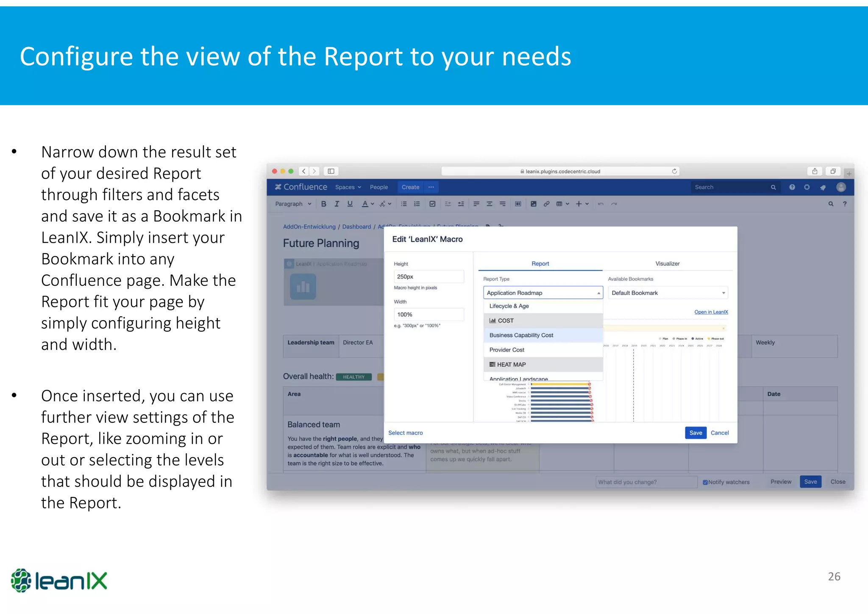Toggle the Safari sidebar icon

(331, 171)
